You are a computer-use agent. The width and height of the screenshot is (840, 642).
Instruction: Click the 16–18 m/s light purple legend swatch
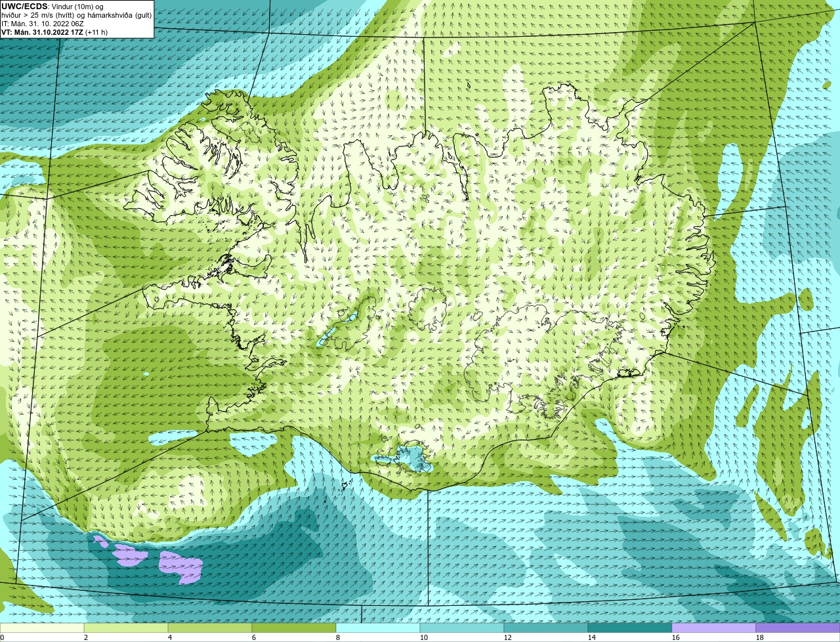click(714, 628)
